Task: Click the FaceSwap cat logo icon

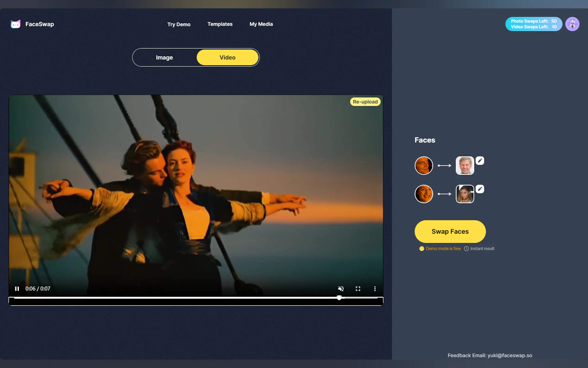Action: click(x=16, y=24)
